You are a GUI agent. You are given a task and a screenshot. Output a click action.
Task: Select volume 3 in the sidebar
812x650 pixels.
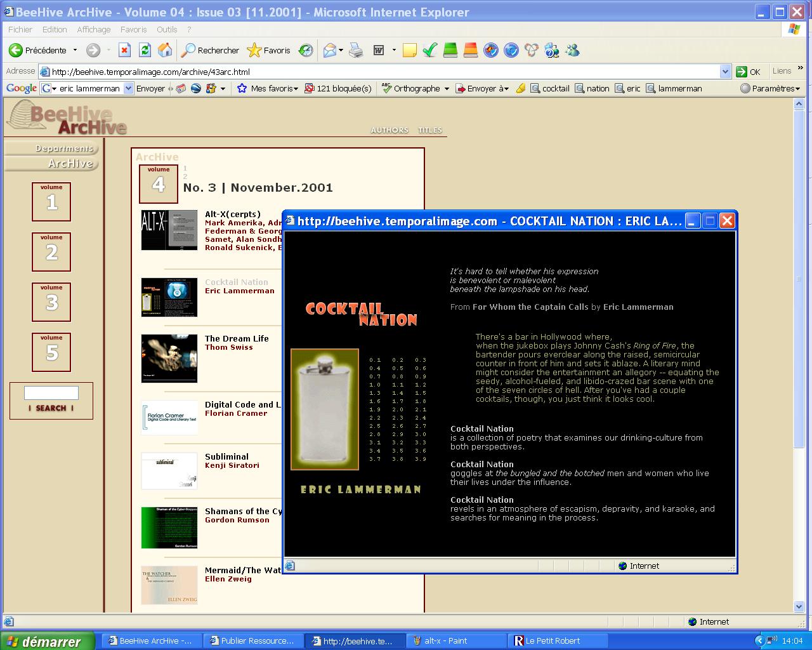click(51, 302)
